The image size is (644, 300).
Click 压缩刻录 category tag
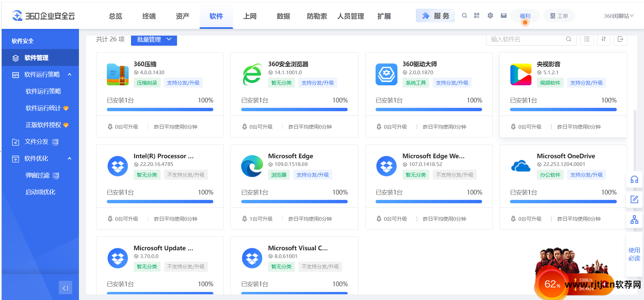tap(147, 83)
